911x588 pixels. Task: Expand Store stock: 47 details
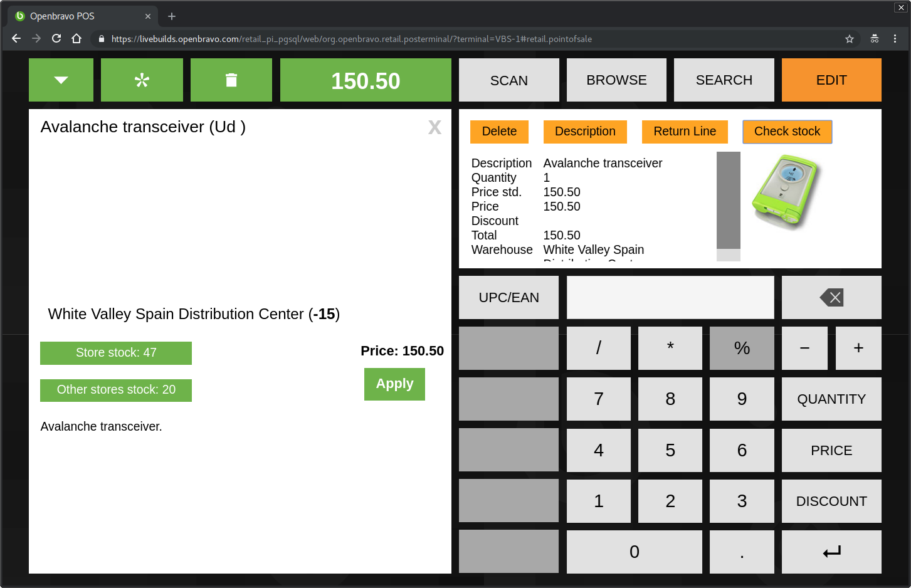coord(116,353)
